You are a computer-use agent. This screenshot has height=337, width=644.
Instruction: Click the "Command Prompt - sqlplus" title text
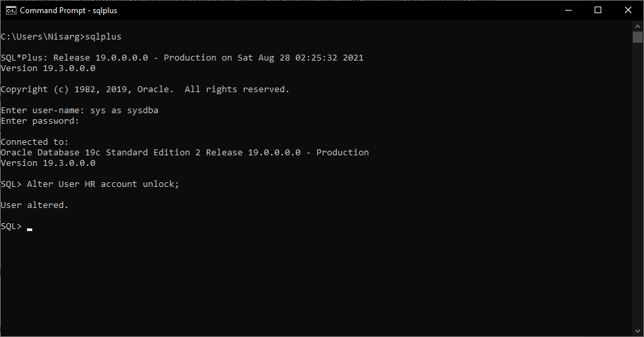click(68, 11)
